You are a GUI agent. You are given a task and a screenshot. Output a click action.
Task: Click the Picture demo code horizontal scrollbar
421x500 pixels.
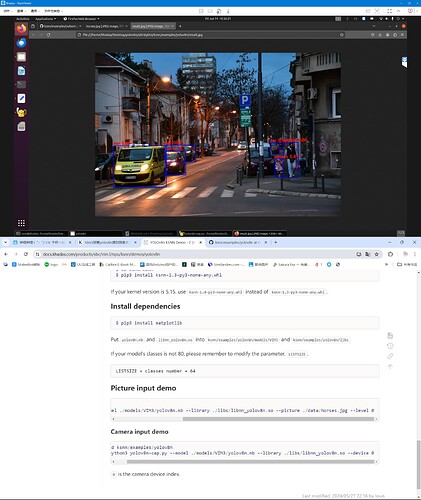coord(278,419)
